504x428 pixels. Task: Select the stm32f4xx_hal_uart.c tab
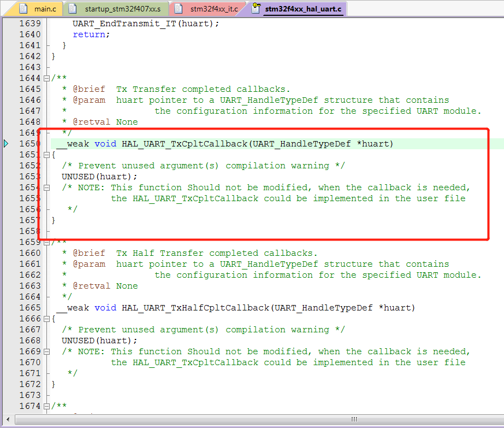pos(303,9)
